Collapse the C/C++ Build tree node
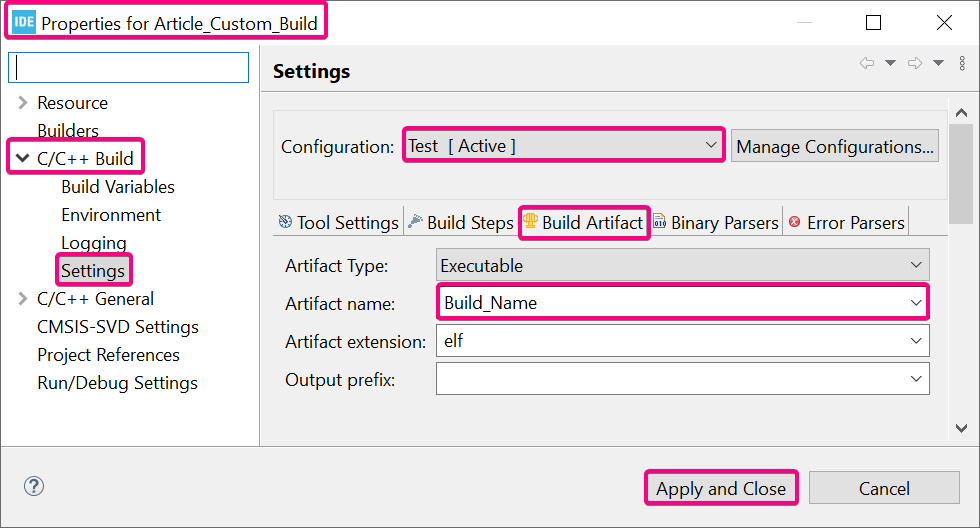Image resolution: width=980 pixels, height=528 pixels. point(23,159)
